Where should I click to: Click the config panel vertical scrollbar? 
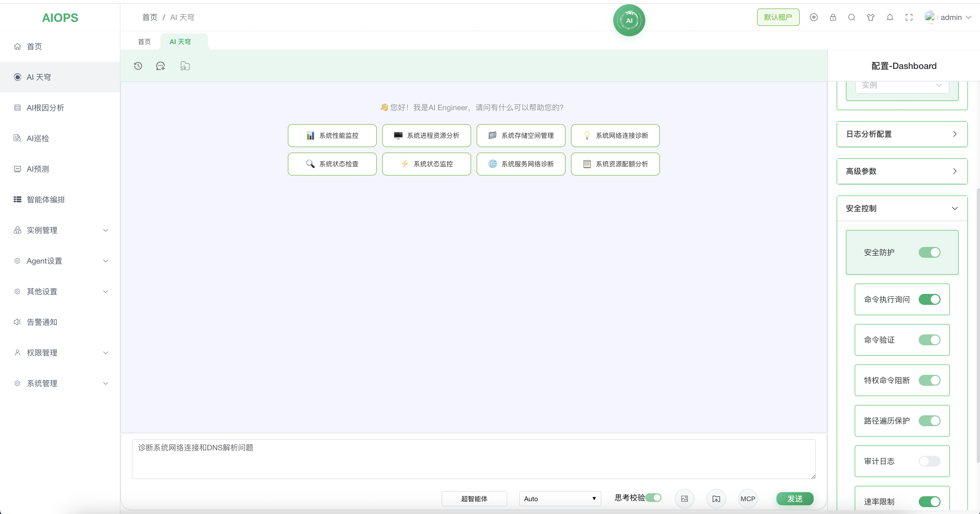point(978,325)
